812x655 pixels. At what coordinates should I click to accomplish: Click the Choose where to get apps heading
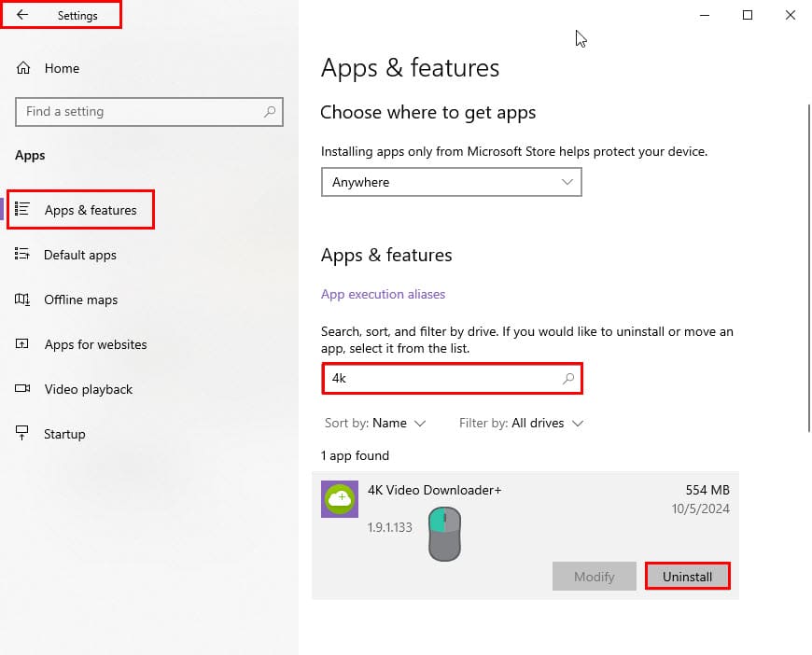coord(427,112)
